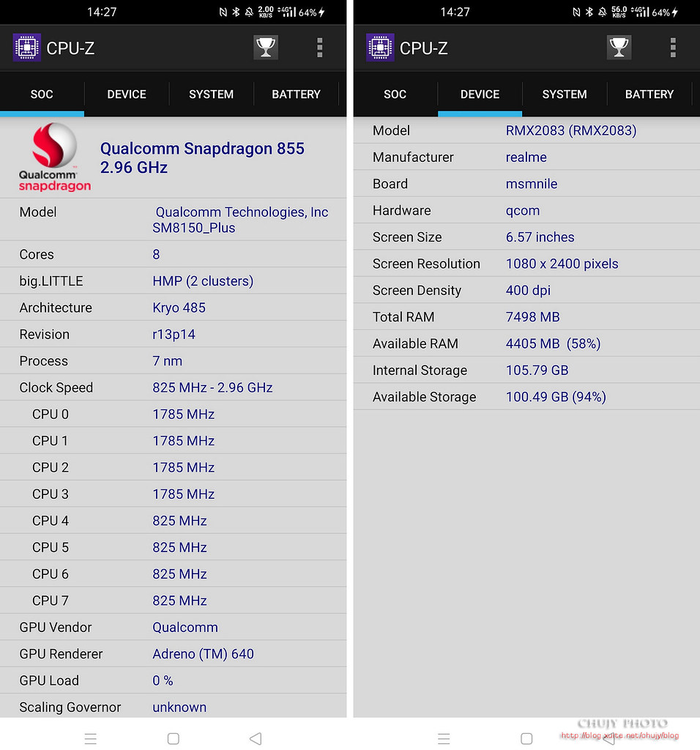This screenshot has height=750, width=700.
Task: Tap the "6.57 inches" screen size
Action: [540, 237]
